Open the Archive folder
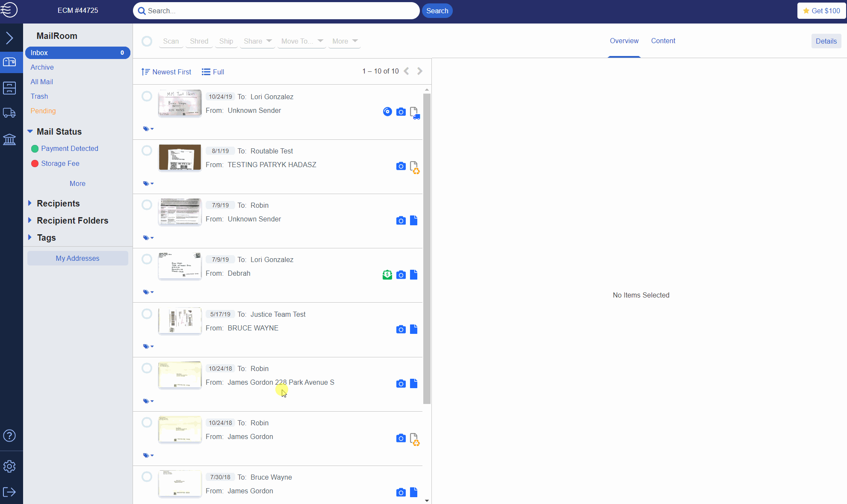This screenshot has height=504, width=847. (x=42, y=67)
